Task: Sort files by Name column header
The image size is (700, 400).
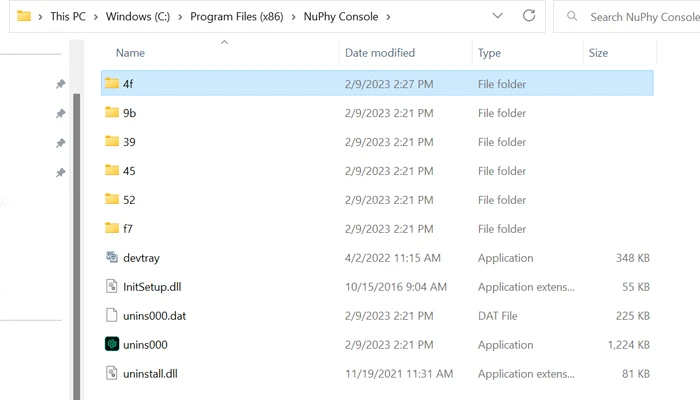Action: (130, 52)
